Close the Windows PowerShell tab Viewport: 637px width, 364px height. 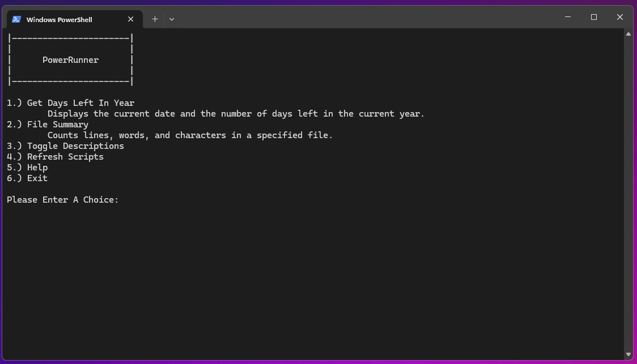[130, 19]
